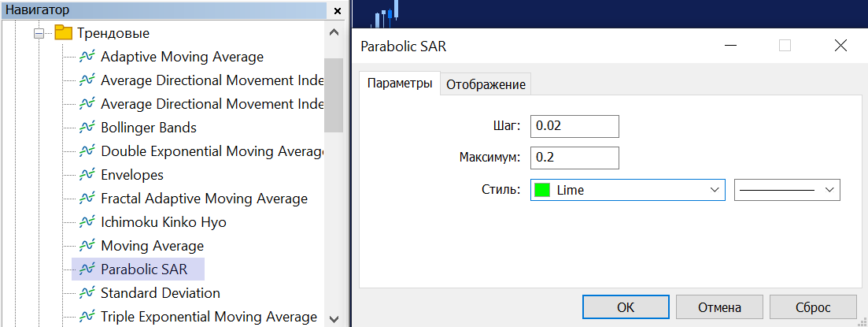Click the Standard Deviation indicator icon
Image resolution: width=868 pixels, height=327 pixels.
pos(87,292)
